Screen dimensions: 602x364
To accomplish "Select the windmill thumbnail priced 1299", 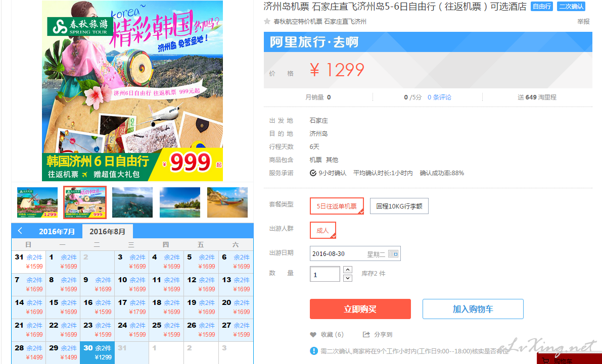I will [37, 202].
